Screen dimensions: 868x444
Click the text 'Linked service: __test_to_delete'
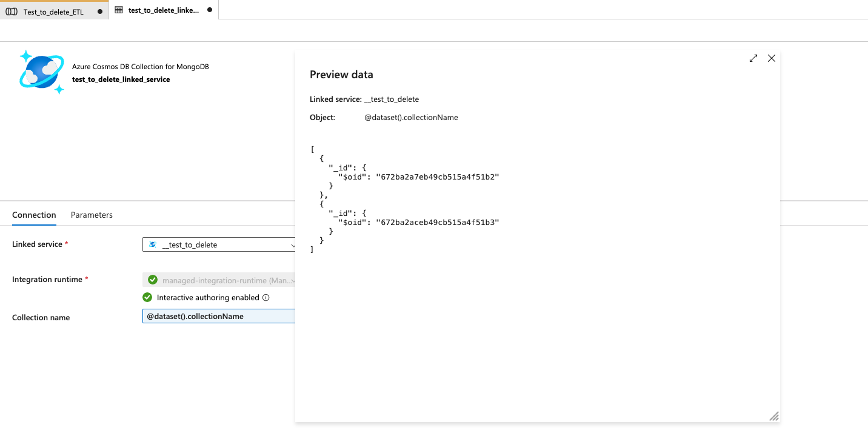[x=364, y=99]
